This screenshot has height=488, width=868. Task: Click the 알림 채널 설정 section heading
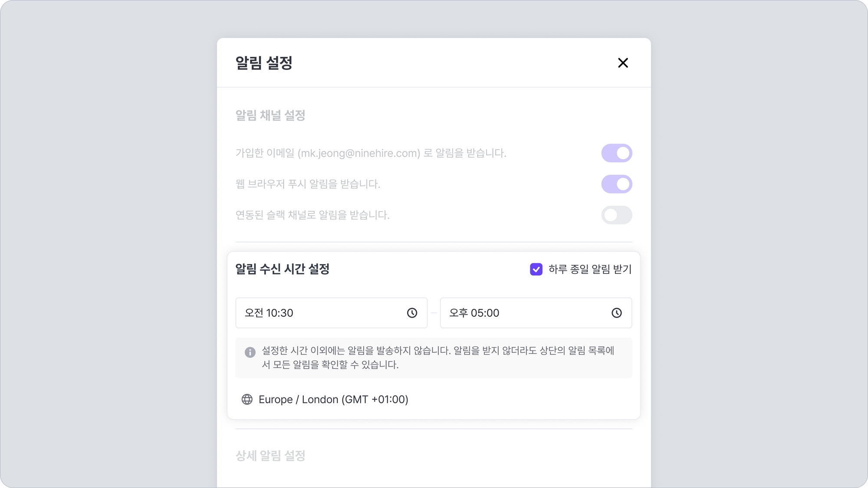270,115
